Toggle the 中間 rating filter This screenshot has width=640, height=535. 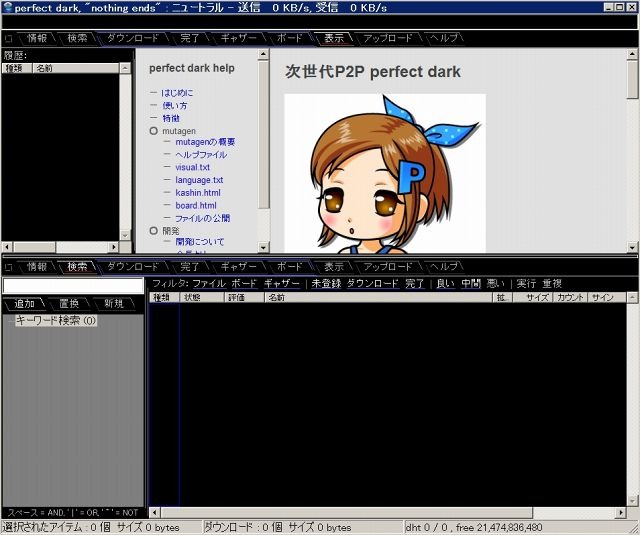tap(471, 284)
